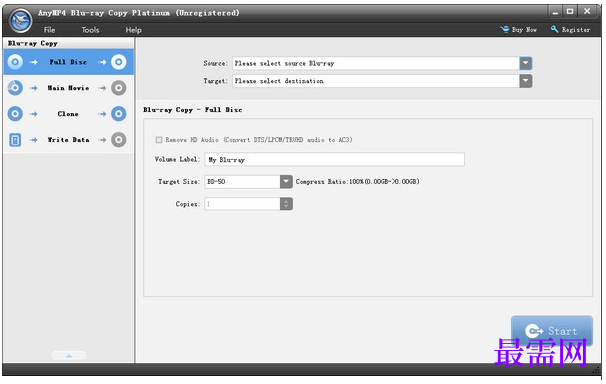Enable Remove HD Audio checkbox
The width and height of the screenshot is (606, 384).
[159, 140]
